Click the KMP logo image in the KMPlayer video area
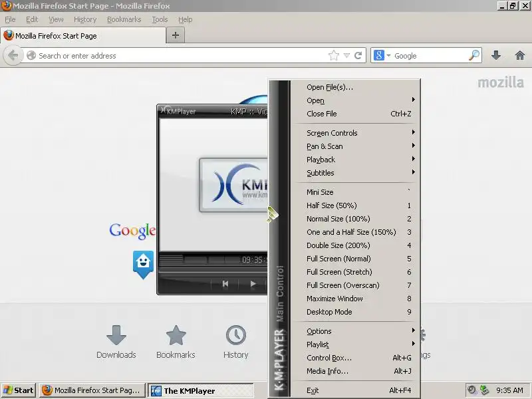Viewport: 532px width, 399px height. [x=233, y=185]
